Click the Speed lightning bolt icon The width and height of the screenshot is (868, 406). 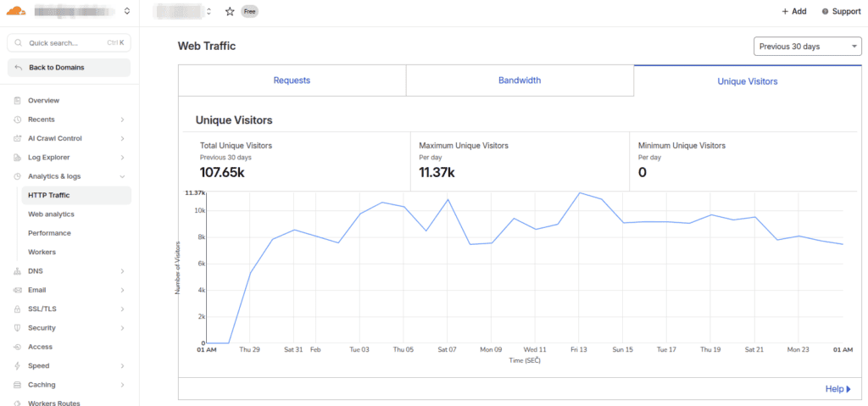[x=18, y=365]
